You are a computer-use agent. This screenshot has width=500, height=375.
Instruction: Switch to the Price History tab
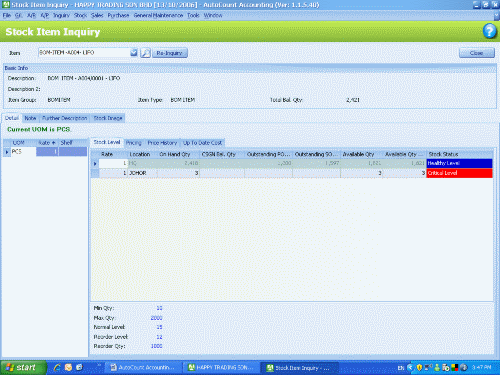[162, 143]
